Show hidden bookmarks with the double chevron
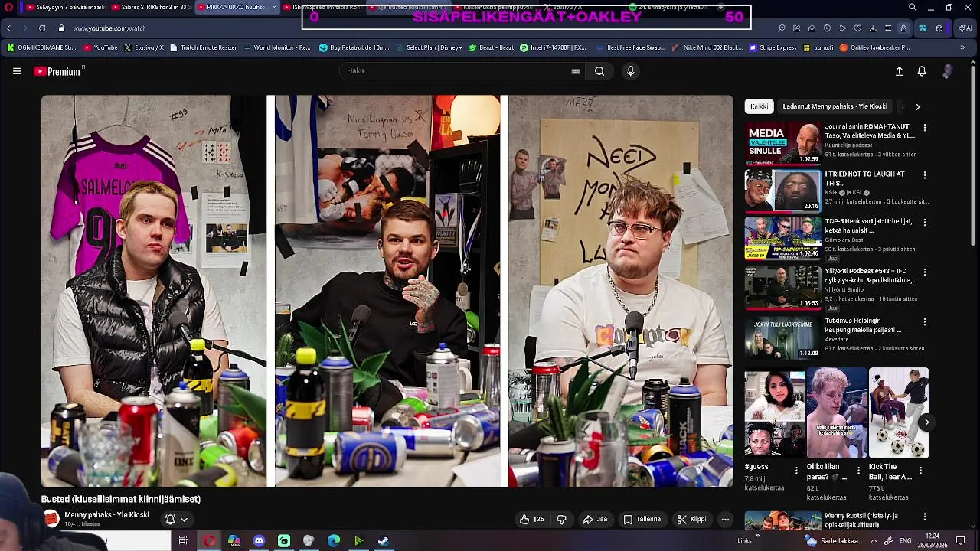This screenshot has height=551, width=980. coord(962,47)
